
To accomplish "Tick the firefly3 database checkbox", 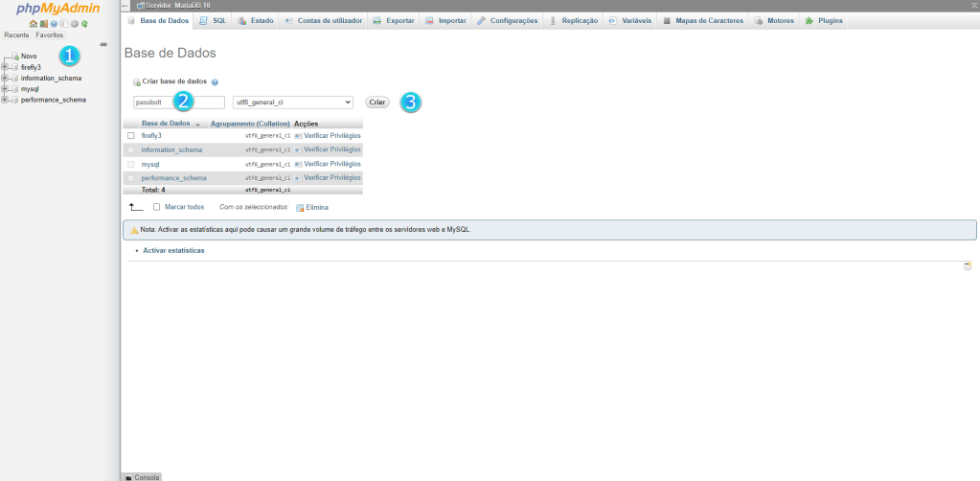I will (131, 135).
